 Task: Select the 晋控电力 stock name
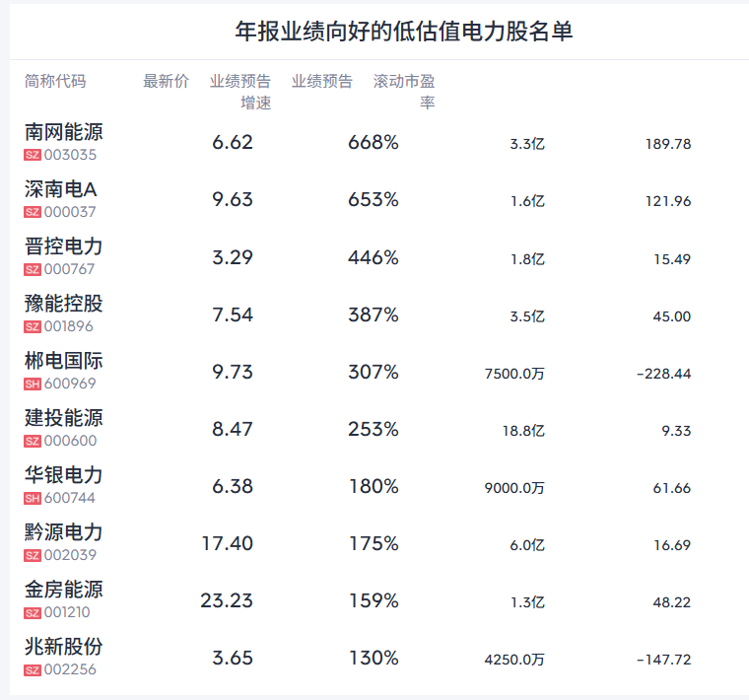coord(64,246)
